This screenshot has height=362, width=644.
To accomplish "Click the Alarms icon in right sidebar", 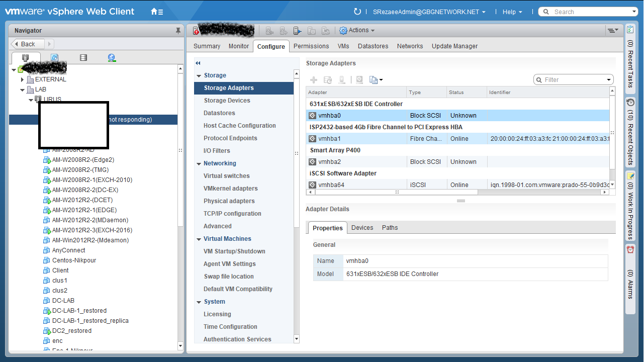I will (x=630, y=249).
